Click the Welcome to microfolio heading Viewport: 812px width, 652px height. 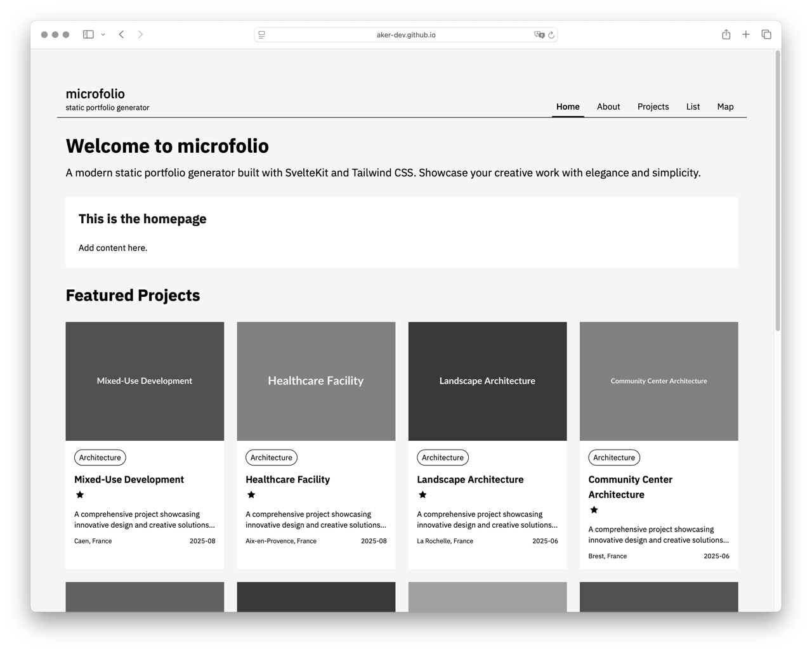pyautogui.click(x=167, y=146)
